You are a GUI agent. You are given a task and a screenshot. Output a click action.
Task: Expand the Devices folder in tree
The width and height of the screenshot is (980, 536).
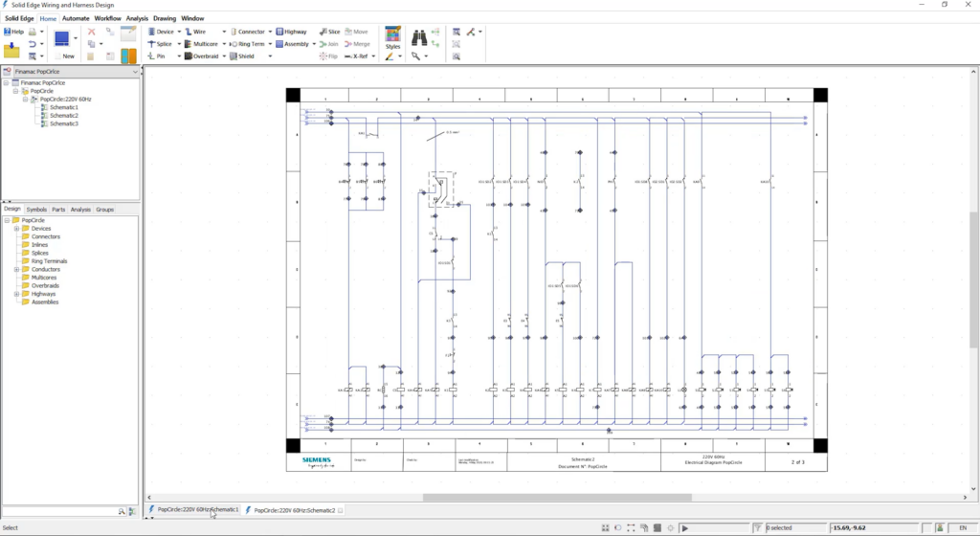tap(17, 229)
